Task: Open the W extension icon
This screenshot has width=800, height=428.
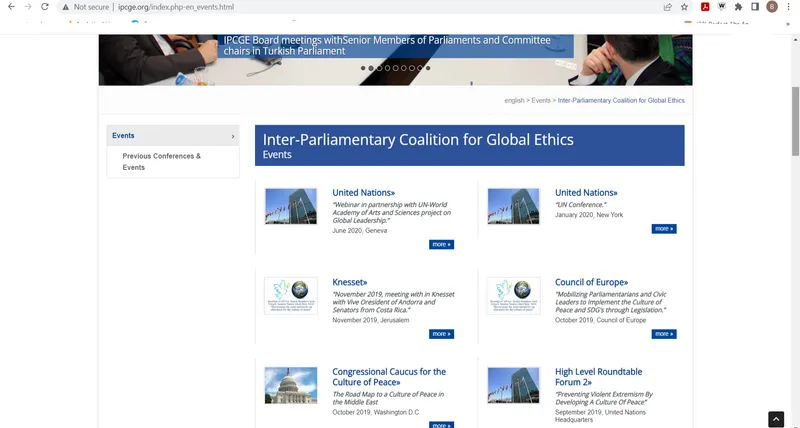Action: point(721,7)
